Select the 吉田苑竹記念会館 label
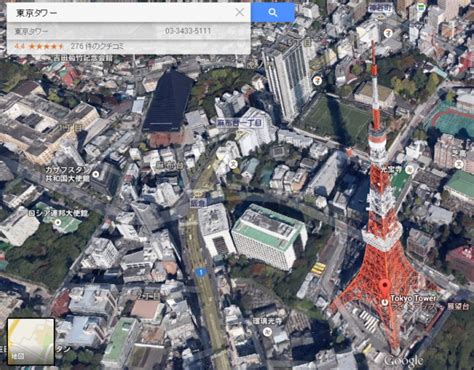Viewport: 474px width, 370px height. (x=83, y=58)
